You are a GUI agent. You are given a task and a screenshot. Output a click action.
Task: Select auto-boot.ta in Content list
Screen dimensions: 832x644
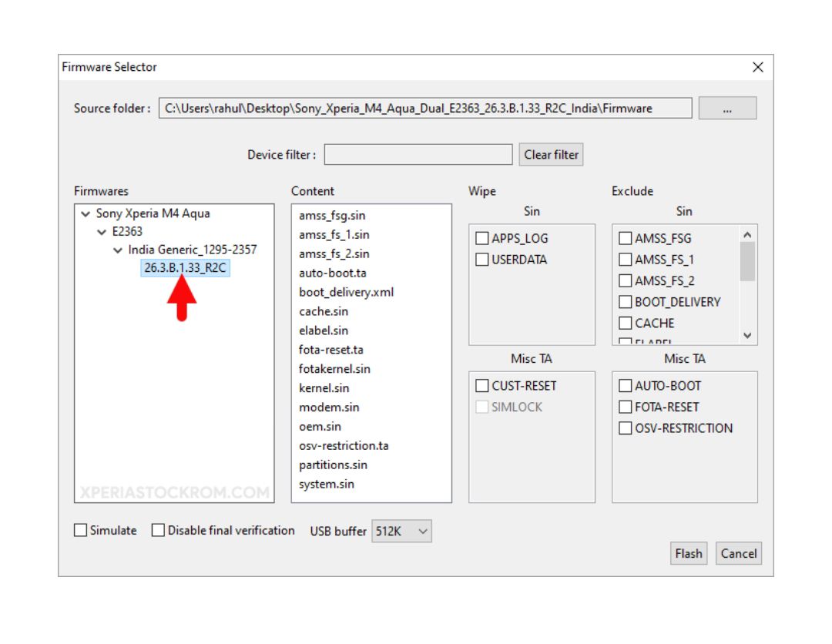click(x=333, y=273)
